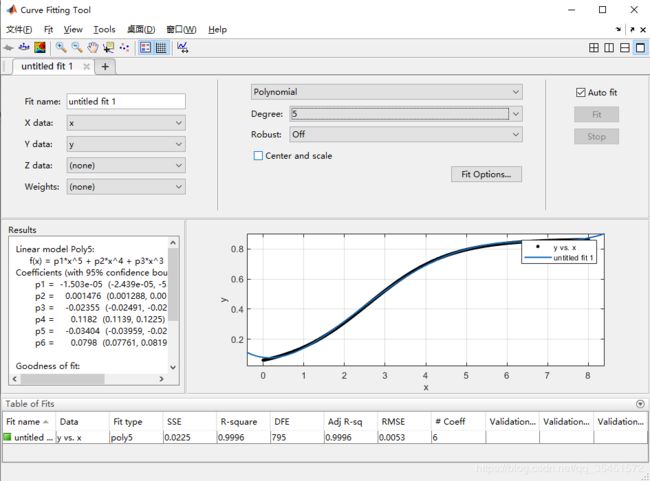The height and width of the screenshot is (481, 650).
Task: Open the Tools menu
Action: pyautogui.click(x=104, y=29)
